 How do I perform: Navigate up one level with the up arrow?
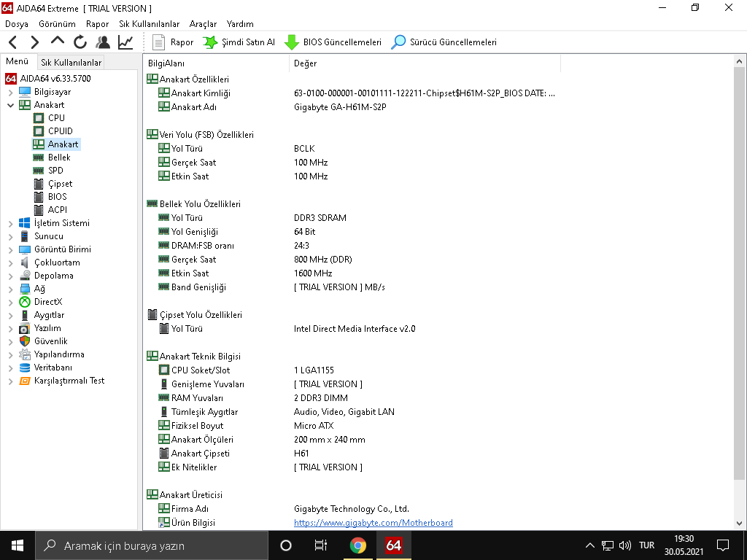pos(57,42)
